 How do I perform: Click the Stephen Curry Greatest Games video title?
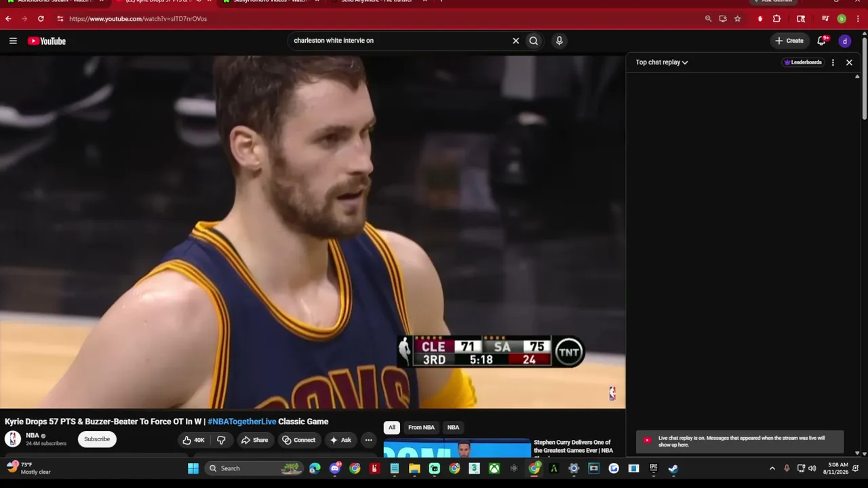point(573,447)
